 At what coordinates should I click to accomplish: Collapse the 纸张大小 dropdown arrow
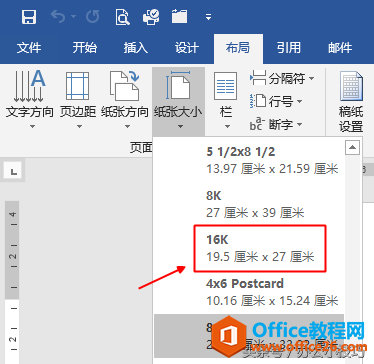pyautogui.click(x=180, y=126)
